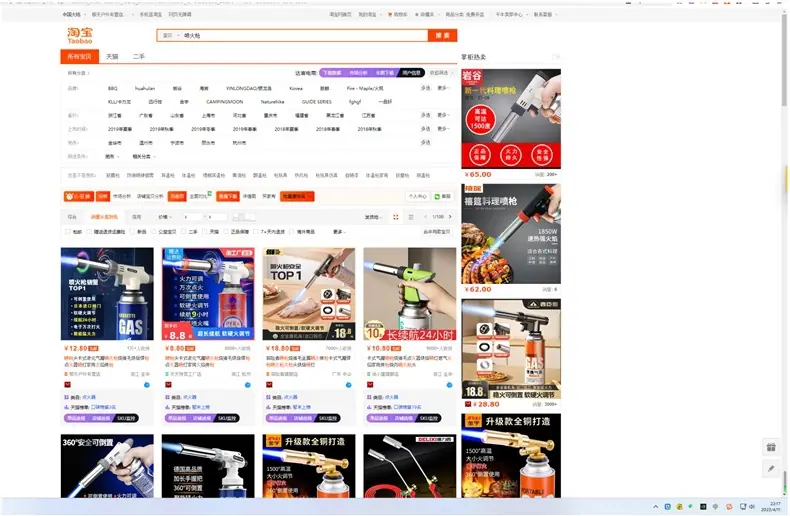Click the green refresh icon in plugin bar
Viewport: 790px width, 516px height.
[437, 197]
